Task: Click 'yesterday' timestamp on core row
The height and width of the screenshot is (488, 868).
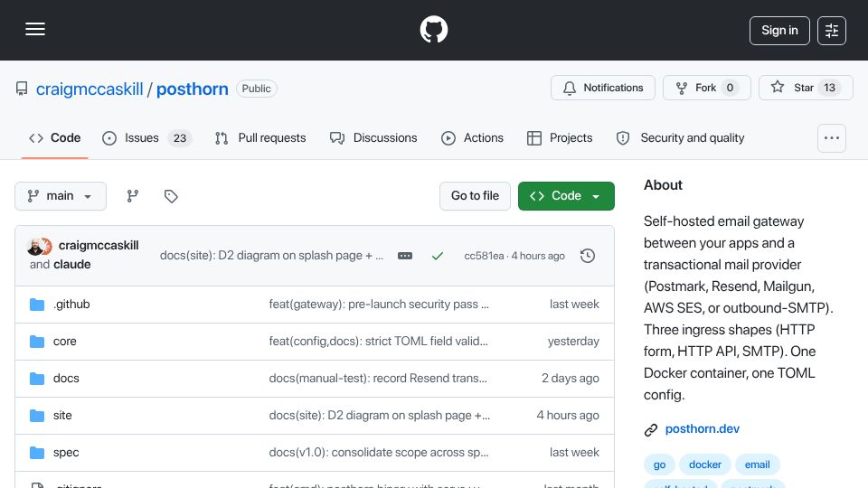Action: tap(573, 342)
